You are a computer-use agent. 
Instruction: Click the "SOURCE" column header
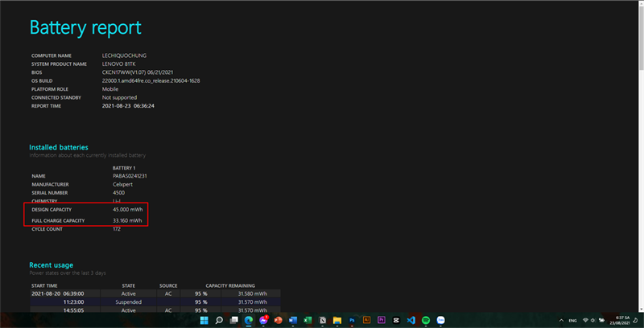(x=168, y=285)
